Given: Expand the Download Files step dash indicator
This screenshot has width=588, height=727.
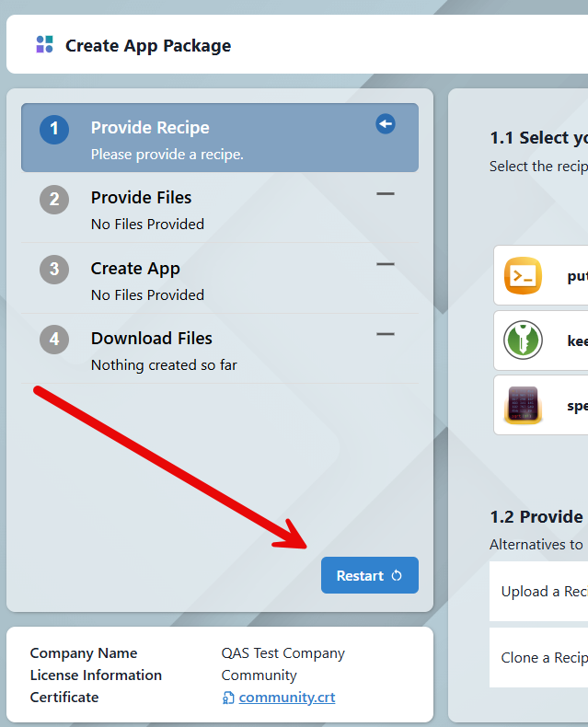Looking at the screenshot, I should (386, 335).
